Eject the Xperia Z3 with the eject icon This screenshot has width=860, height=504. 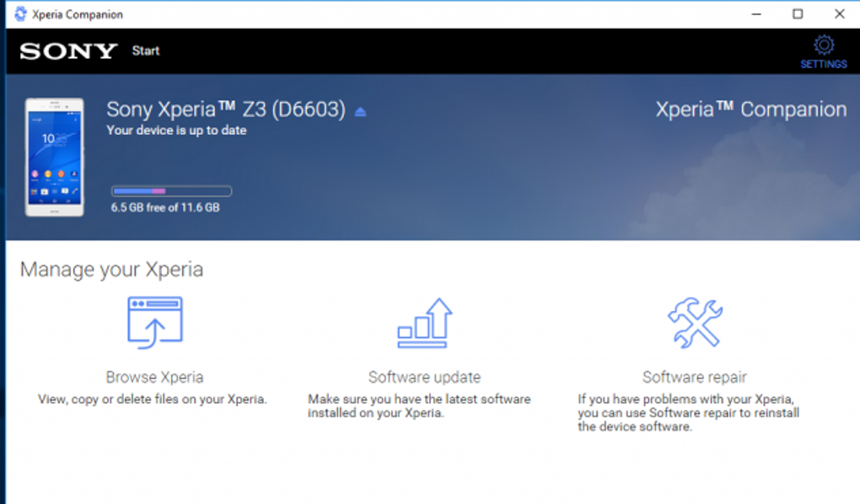[x=360, y=111]
